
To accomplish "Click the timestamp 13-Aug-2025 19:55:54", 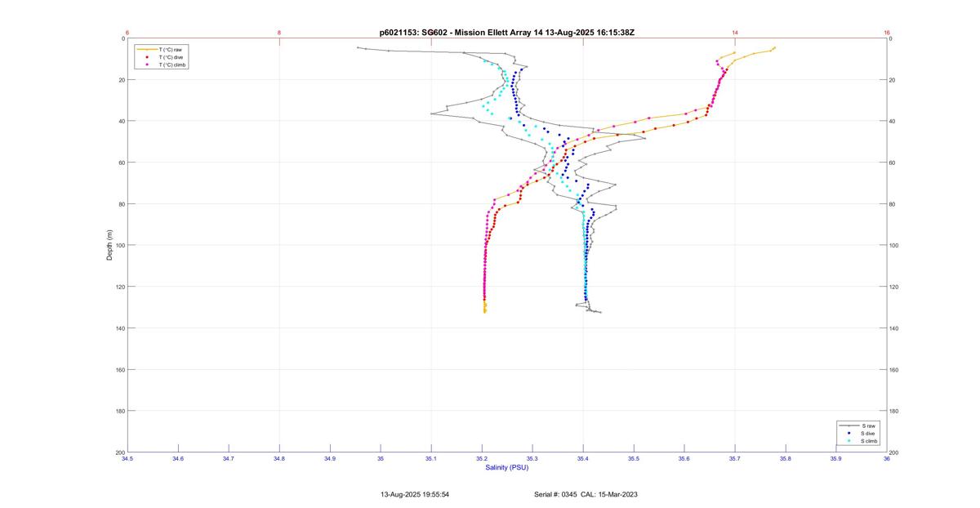I will click(x=415, y=494).
